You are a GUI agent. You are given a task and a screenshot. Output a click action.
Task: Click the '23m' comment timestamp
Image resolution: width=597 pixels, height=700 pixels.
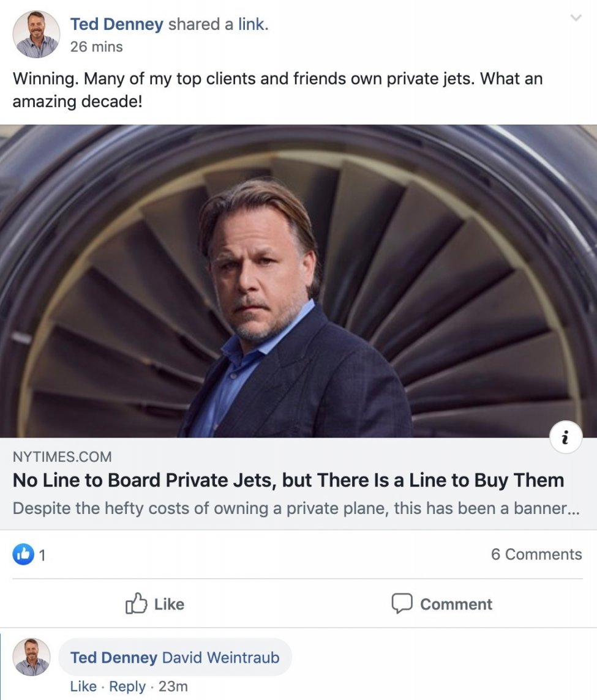coord(173,687)
